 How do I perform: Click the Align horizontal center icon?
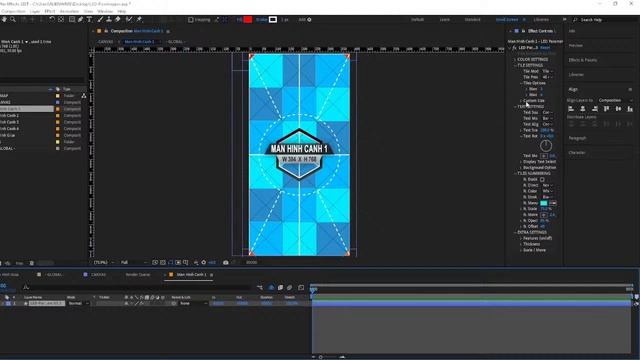[583, 109]
